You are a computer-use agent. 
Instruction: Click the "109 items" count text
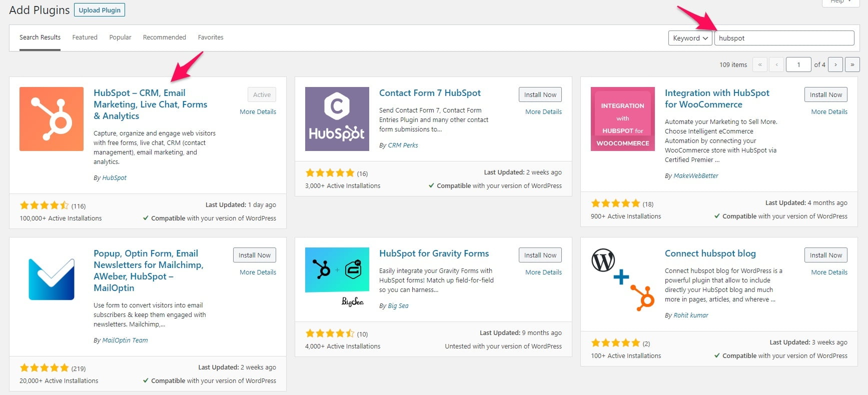pos(733,64)
